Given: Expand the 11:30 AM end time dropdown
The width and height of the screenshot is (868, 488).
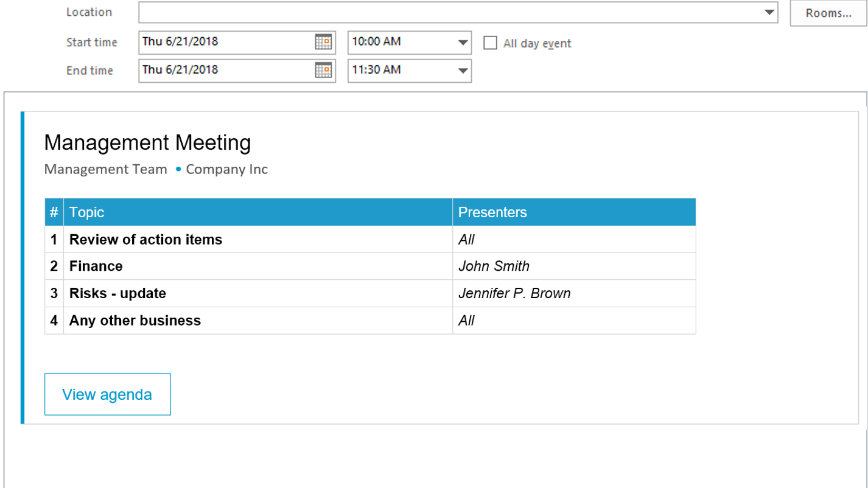Looking at the screenshot, I should pyautogui.click(x=463, y=71).
